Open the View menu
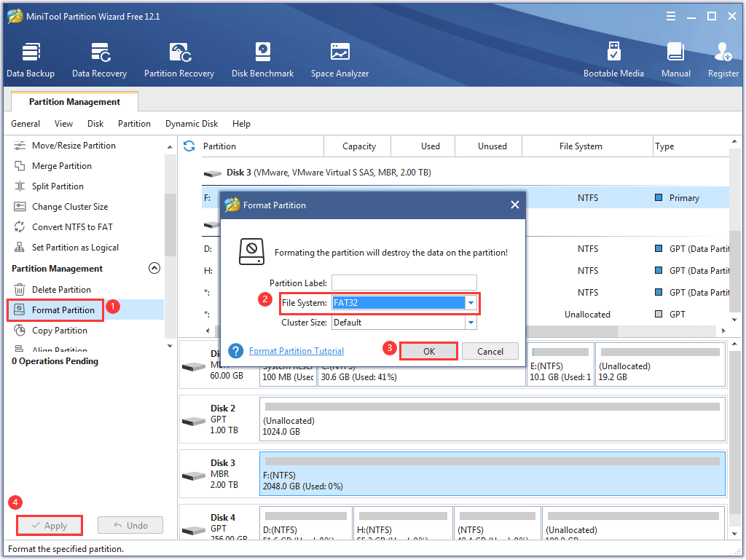746x560 pixels. click(64, 124)
